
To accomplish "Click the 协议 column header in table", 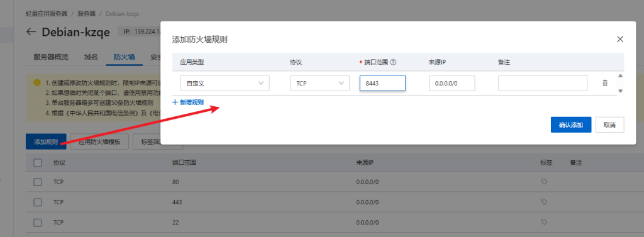I will click(60, 163).
